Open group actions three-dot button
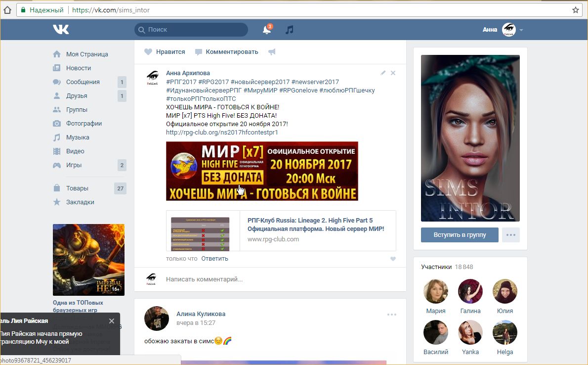 coord(511,235)
